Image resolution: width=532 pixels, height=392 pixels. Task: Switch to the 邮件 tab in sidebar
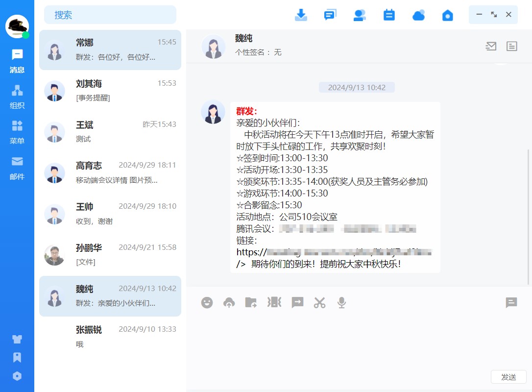coord(17,168)
